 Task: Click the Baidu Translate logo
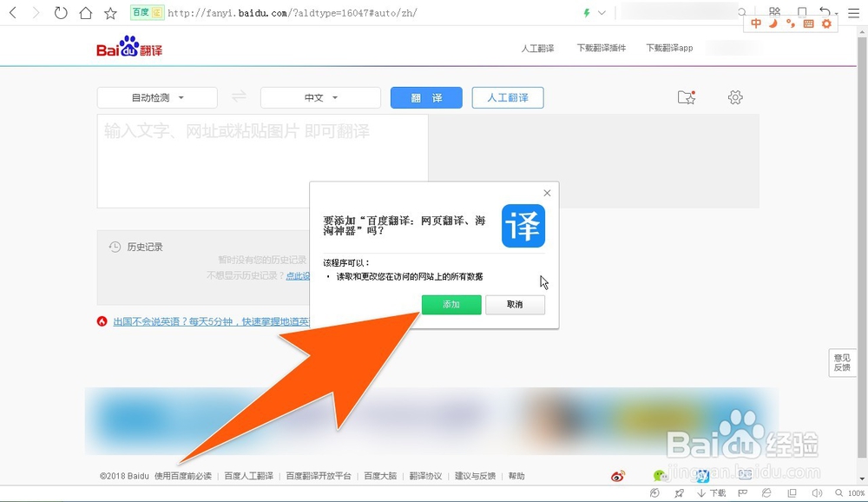(129, 47)
